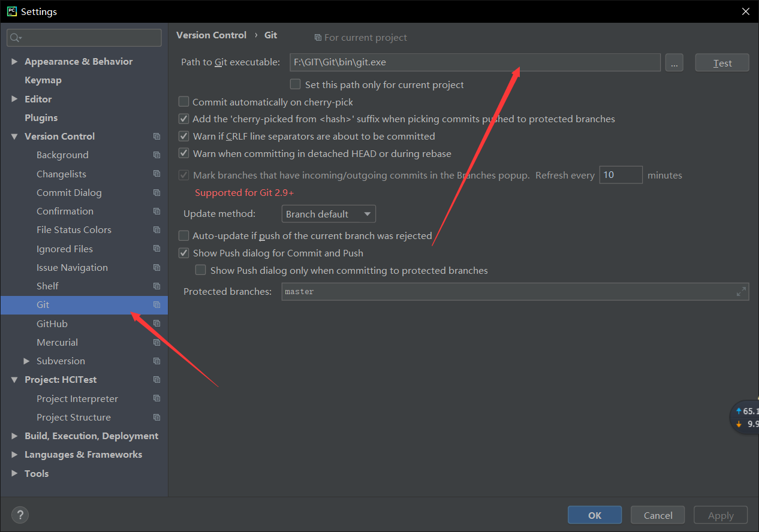The width and height of the screenshot is (759, 532).
Task: Enable Show Push dialog only for protected branches
Action: tap(201, 271)
